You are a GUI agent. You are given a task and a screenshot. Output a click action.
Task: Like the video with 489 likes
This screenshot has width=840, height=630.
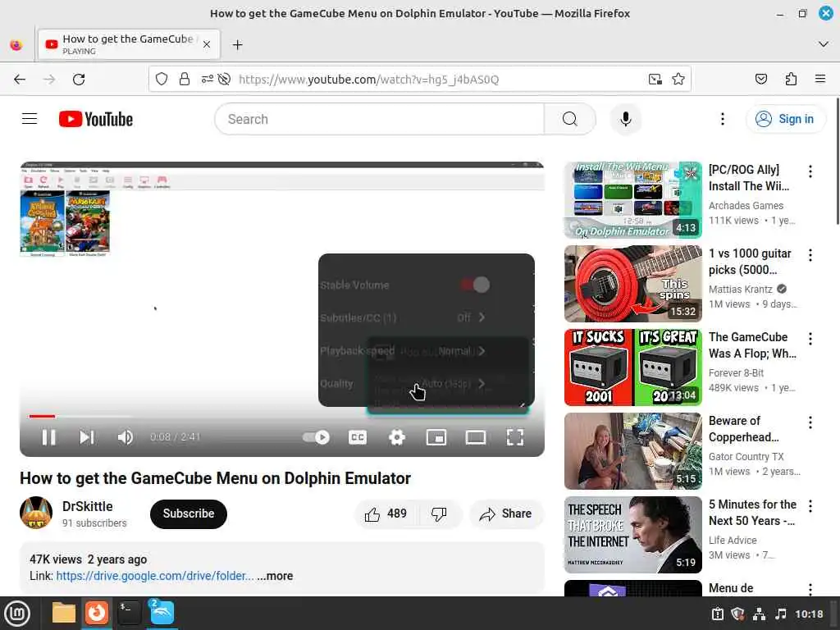(386, 514)
